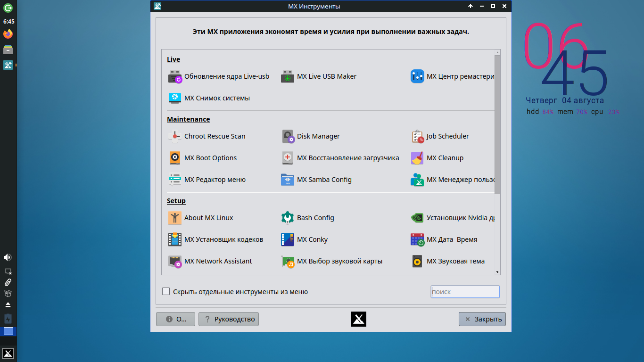
Task: Enable hide individual tools from menu checkbox
Action: pyautogui.click(x=166, y=292)
